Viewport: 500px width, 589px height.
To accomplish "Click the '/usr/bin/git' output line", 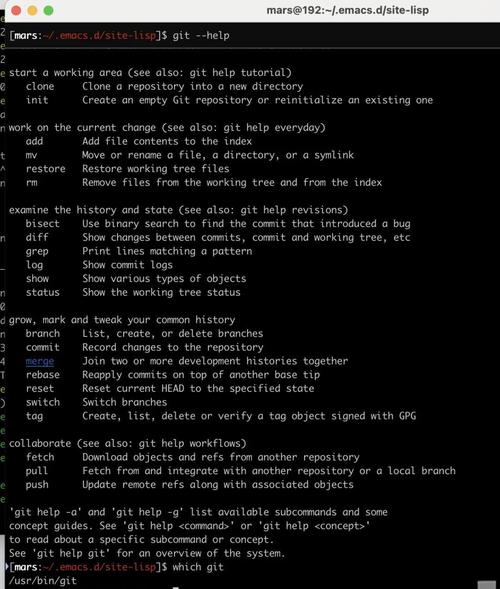I will click(x=43, y=581).
